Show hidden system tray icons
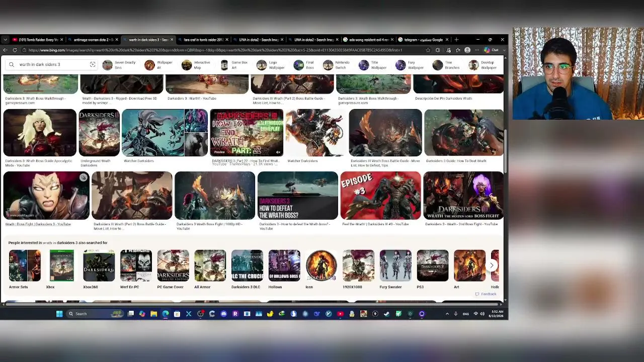Image resolution: width=644 pixels, height=362 pixels. click(447, 314)
